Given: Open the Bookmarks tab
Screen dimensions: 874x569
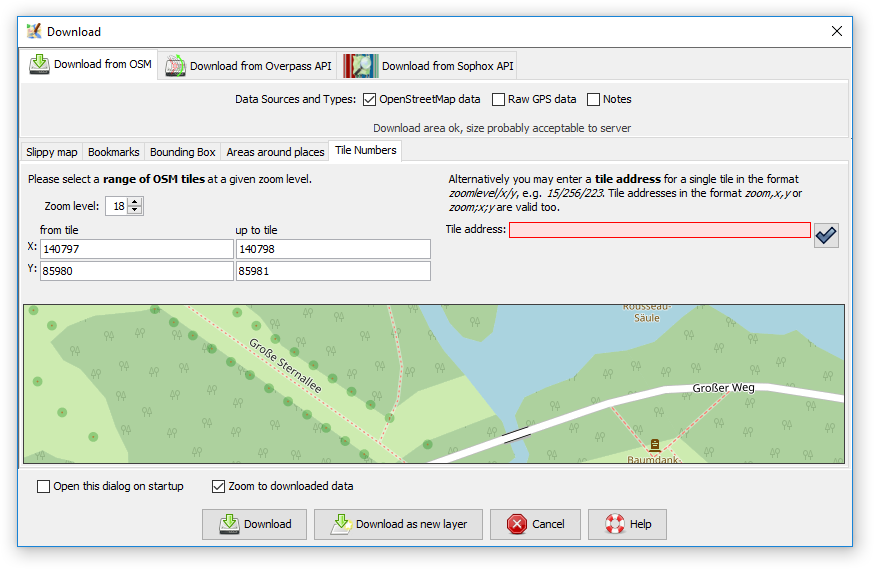Looking at the screenshot, I should coord(113,152).
